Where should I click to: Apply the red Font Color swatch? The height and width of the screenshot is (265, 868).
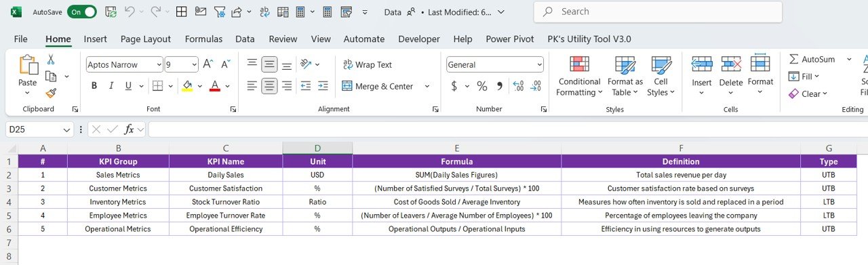coord(215,86)
